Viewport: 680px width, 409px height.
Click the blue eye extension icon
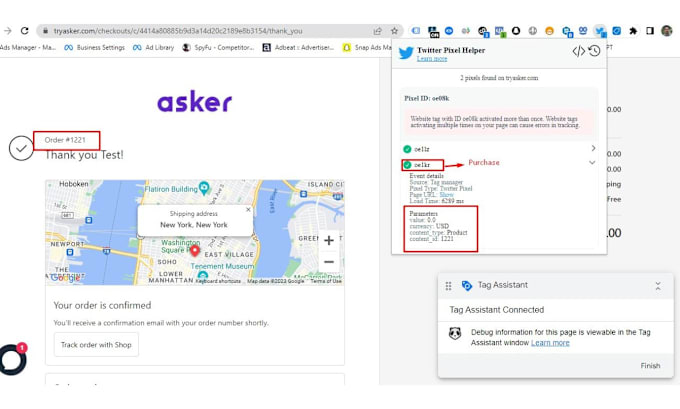coord(449,31)
